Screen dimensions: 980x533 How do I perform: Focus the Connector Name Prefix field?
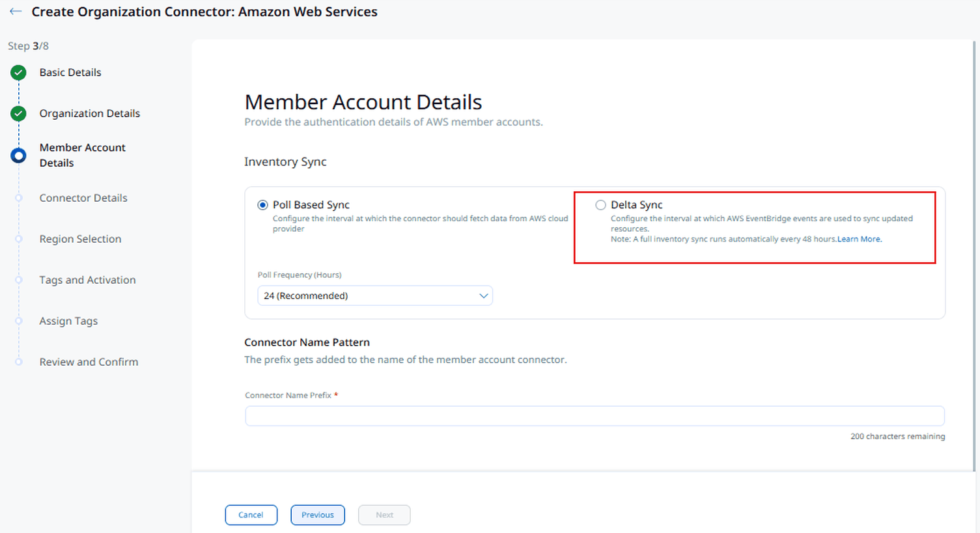(595, 416)
